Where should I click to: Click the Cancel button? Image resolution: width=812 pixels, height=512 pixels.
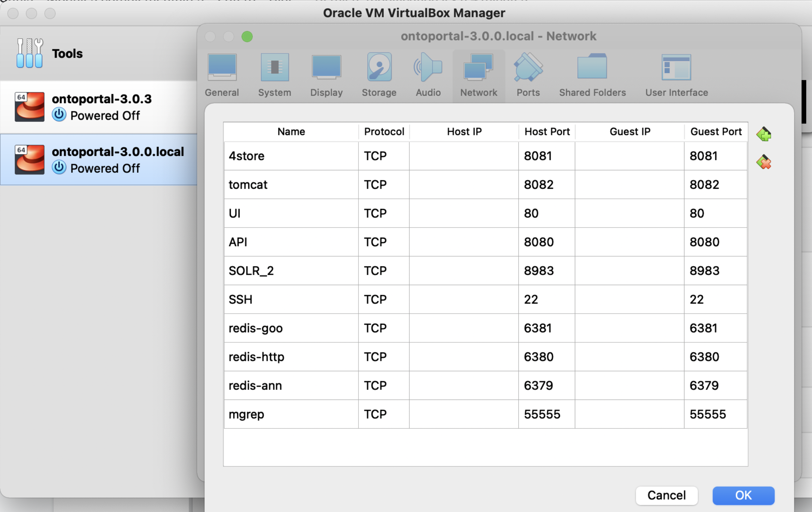click(666, 495)
